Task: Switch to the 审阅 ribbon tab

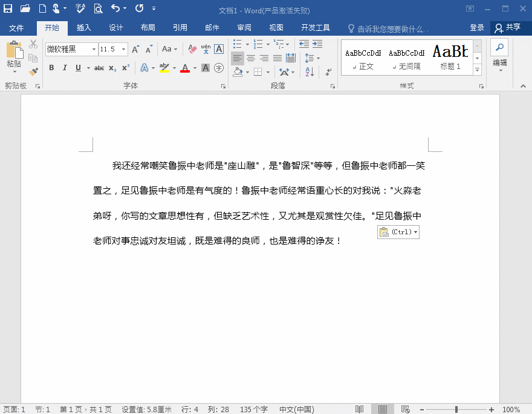Action: pos(244,28)
